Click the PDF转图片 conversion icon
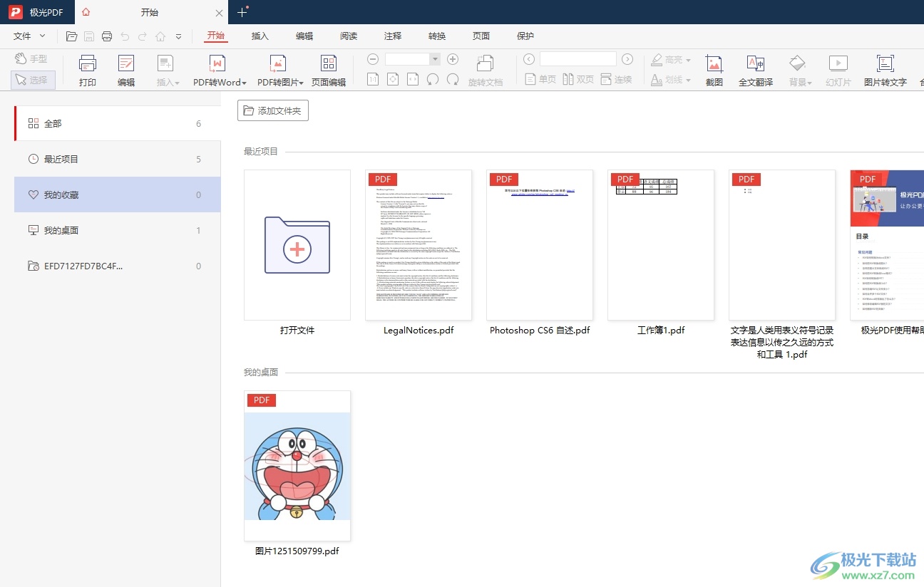This screenshot has width=924, height=587. (x=278, y=63)
